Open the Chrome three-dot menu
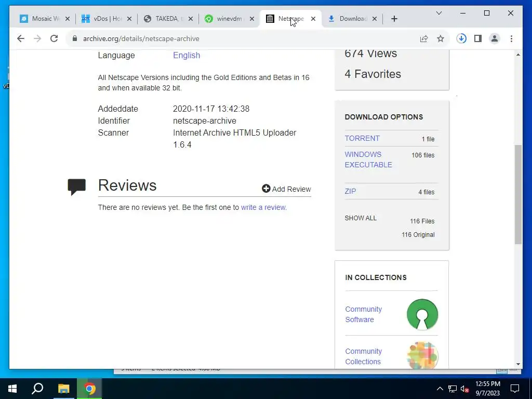The width and height of the screenshot is (532, 399). [511, 38]
